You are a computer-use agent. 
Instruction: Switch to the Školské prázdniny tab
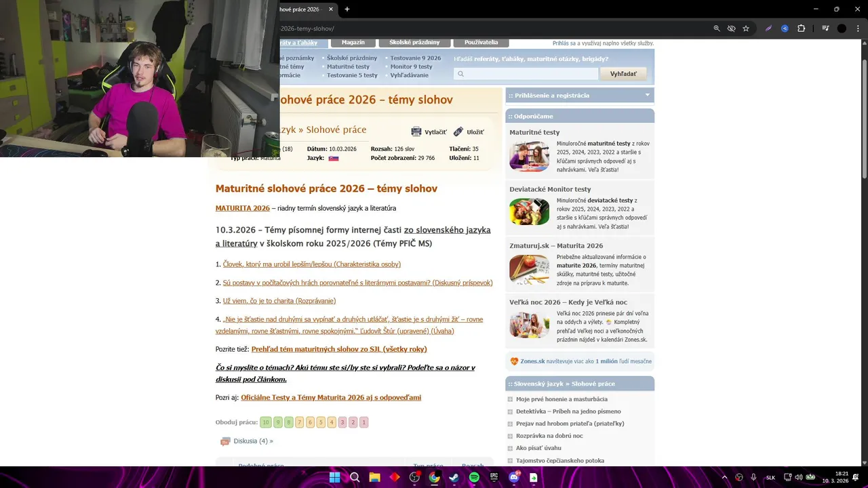pyautogui.click(x=414, y=43)
